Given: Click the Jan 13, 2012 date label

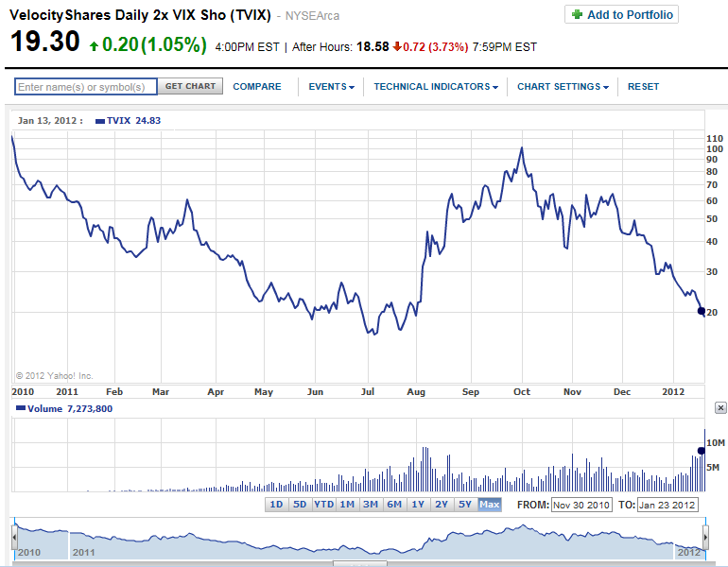Looking at the screenshot, I should 50,121.
